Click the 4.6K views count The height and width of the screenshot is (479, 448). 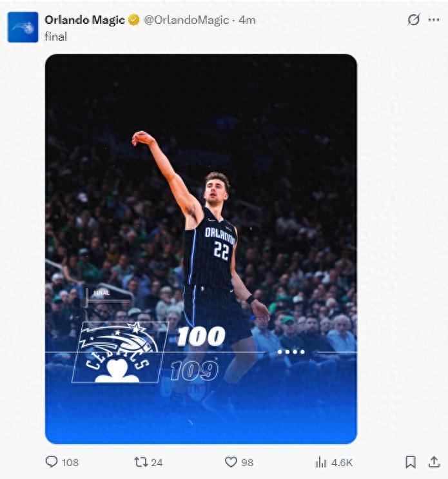click(342, 462)
